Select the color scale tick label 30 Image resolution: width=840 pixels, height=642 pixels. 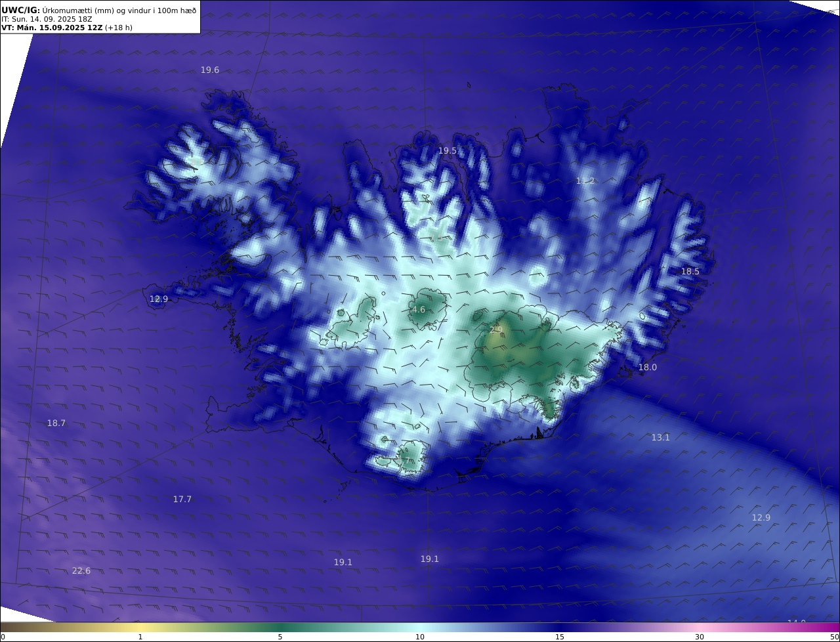pos(700,637)
